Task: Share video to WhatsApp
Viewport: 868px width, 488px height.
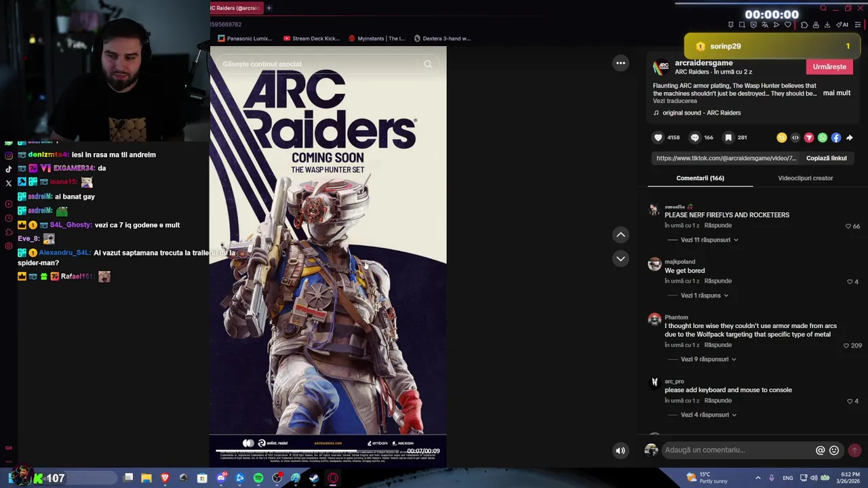Action: coord(823,138)
